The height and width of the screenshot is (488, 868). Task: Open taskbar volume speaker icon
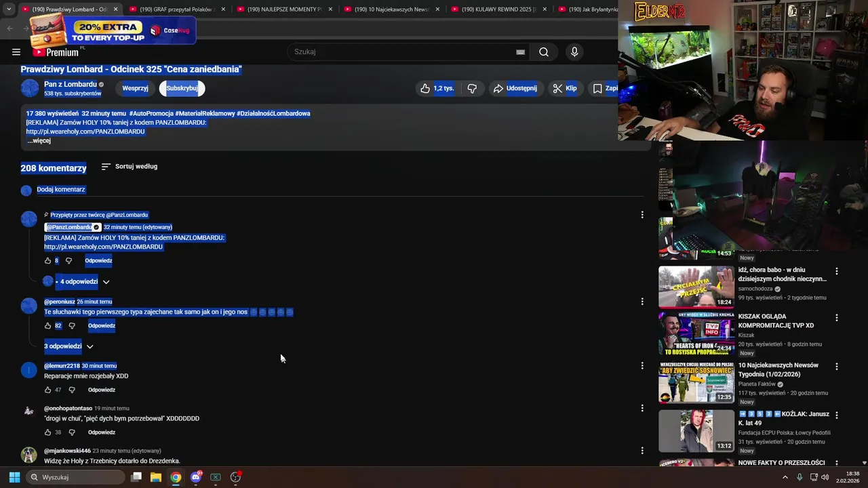[825, 477]
